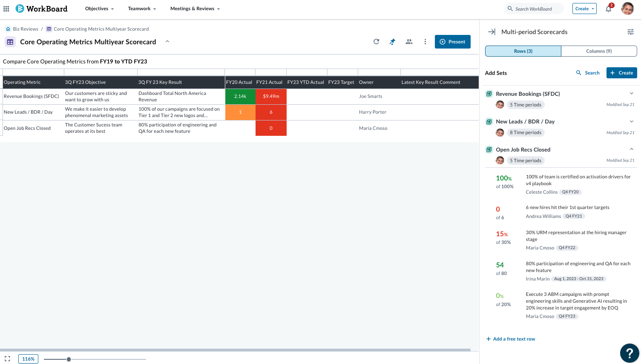
Task: Open the share people icon
Action: [409, 42]
